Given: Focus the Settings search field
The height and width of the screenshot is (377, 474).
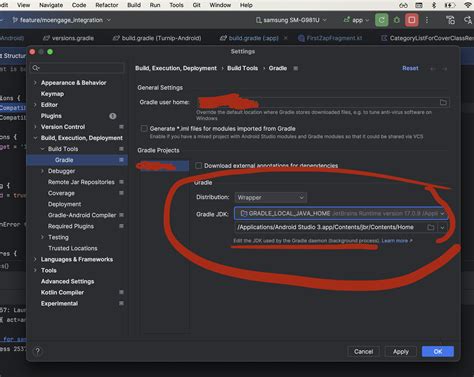Looking at the screenshot, I should (x=77, y=68).
